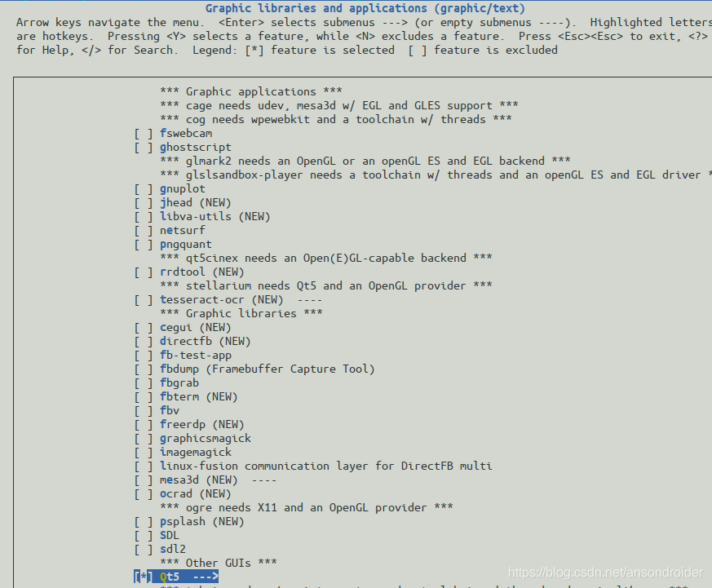Select the fbdump (Framebuffer Capture Tool) entry
This screenshot has height=588, width=712.
268,369
